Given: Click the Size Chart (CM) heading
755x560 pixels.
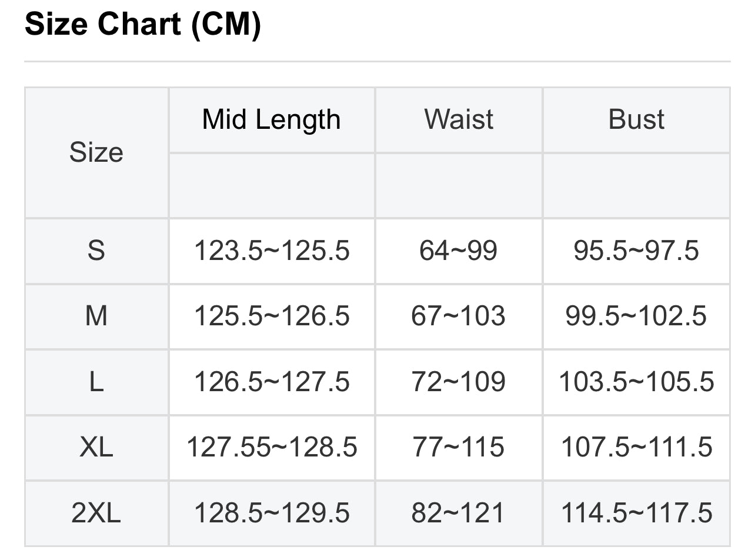Looking at the screenshot, I should (143, 25).
